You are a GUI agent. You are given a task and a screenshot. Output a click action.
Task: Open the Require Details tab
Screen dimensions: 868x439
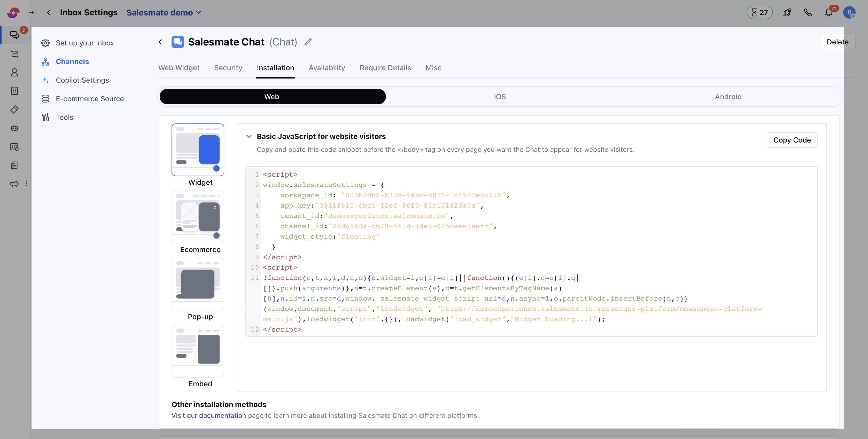tap(385, 68)
